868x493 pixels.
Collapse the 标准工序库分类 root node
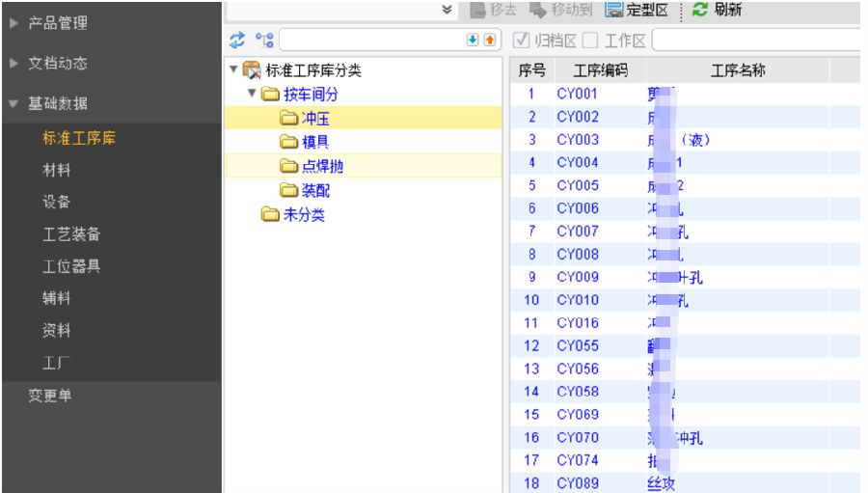point(233,69)
